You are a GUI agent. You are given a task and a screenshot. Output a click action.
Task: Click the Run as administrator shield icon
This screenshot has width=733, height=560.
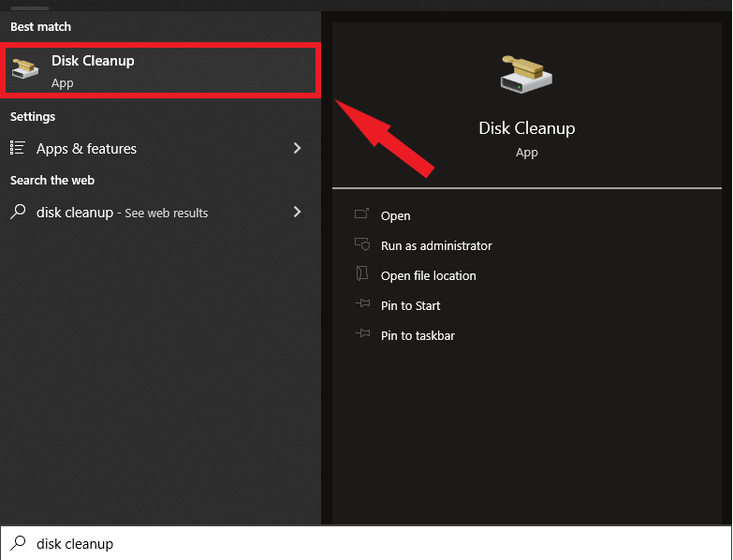(362, 244)
